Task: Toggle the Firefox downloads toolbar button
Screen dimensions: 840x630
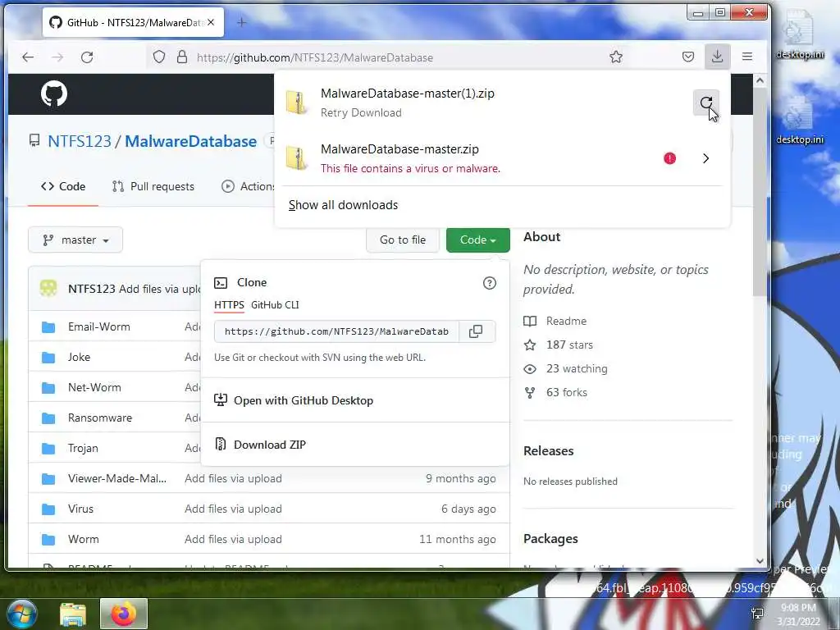Action: click(x=717, y=57)
